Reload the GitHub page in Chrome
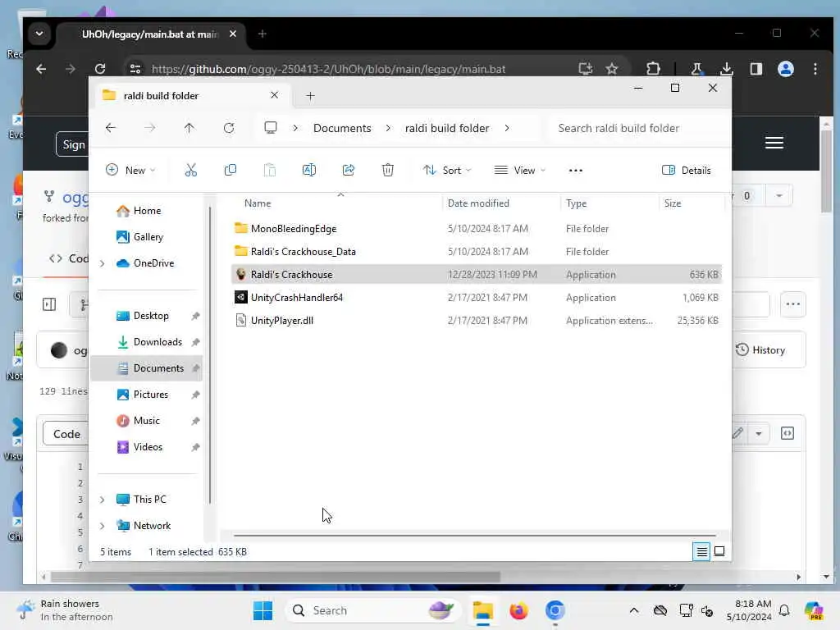 pos(99,69)
